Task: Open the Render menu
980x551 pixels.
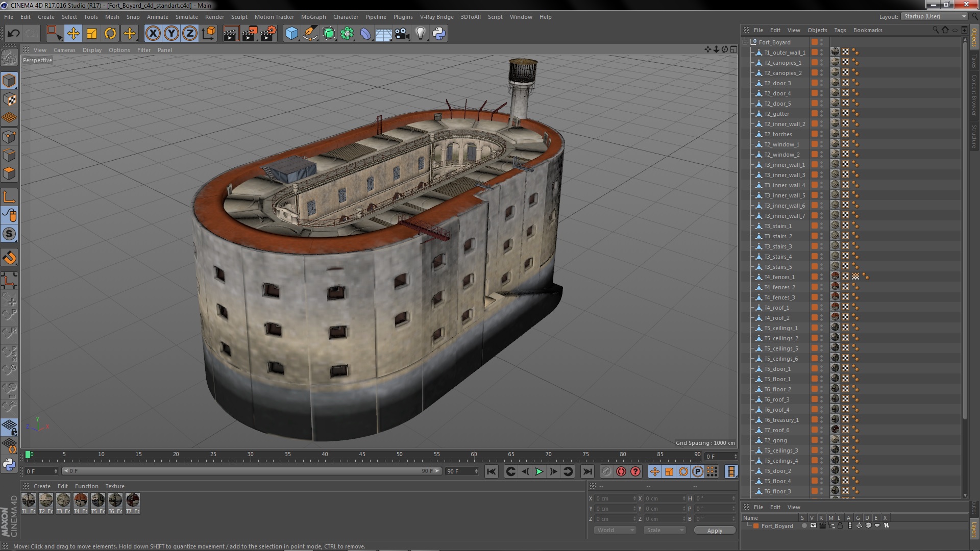Action: 214,17
